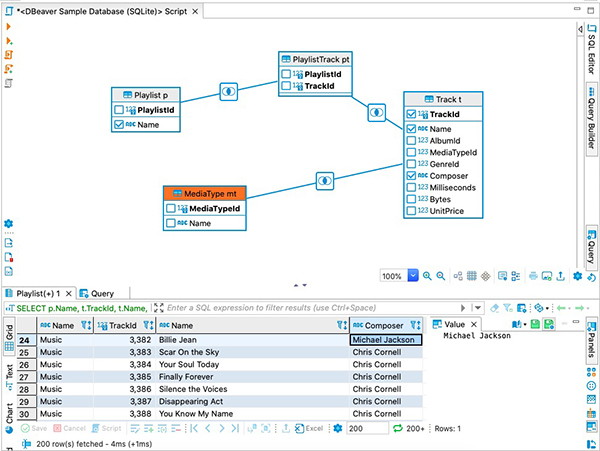
Task: Check UnitPrice in the Track t table
Action: tap(411, 211)
